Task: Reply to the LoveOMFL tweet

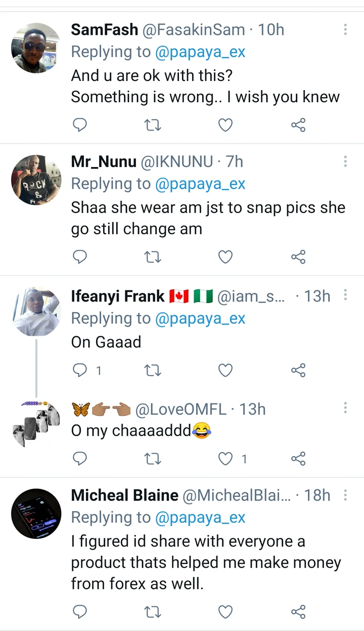Action: click(x=80, y=458)
